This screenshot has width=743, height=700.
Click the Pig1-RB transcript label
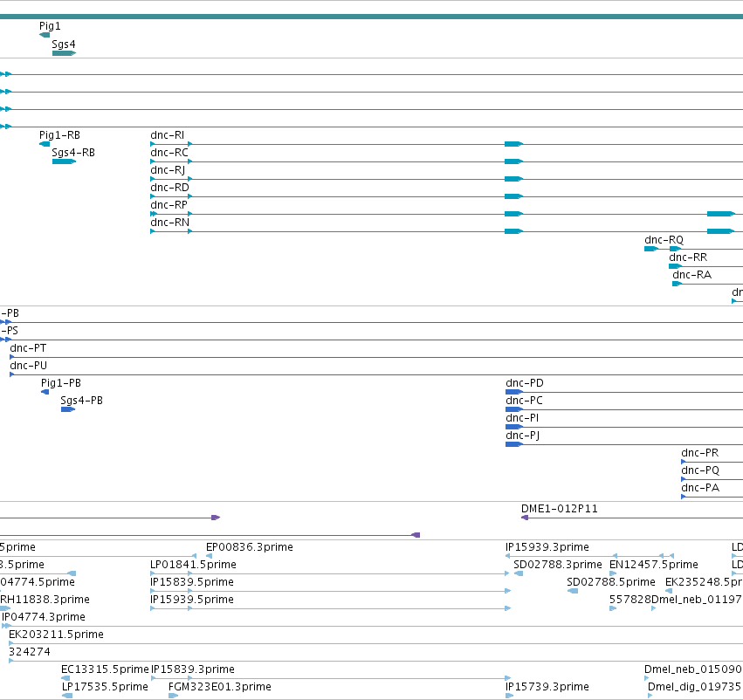pos(59,135)
